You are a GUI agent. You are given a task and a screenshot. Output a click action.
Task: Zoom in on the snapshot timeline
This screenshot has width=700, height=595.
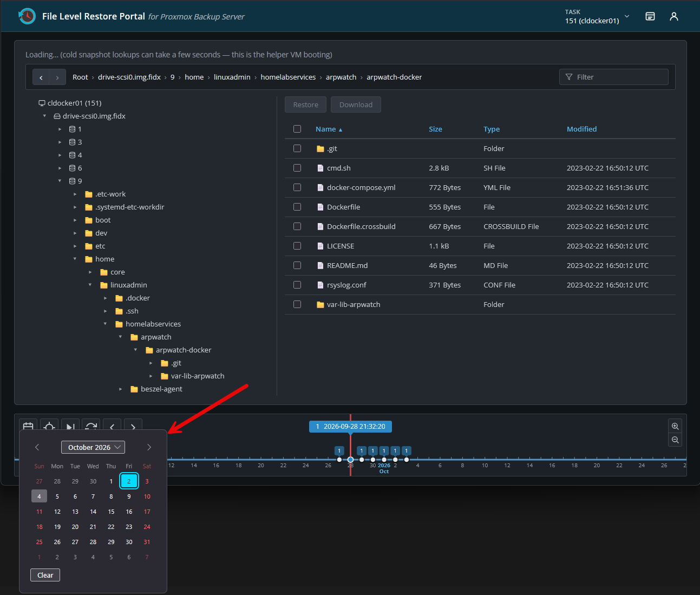pyautogui.click(x=675, y=426)
